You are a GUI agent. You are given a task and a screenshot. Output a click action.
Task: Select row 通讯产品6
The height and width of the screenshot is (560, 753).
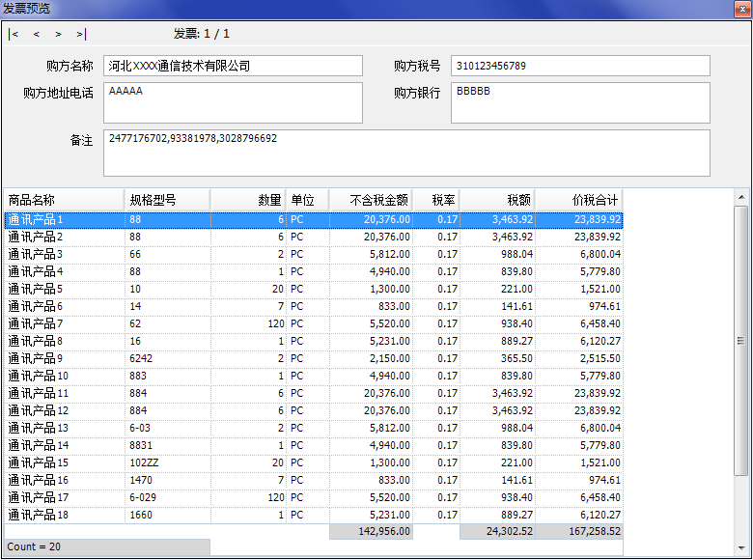click(314, 306)
